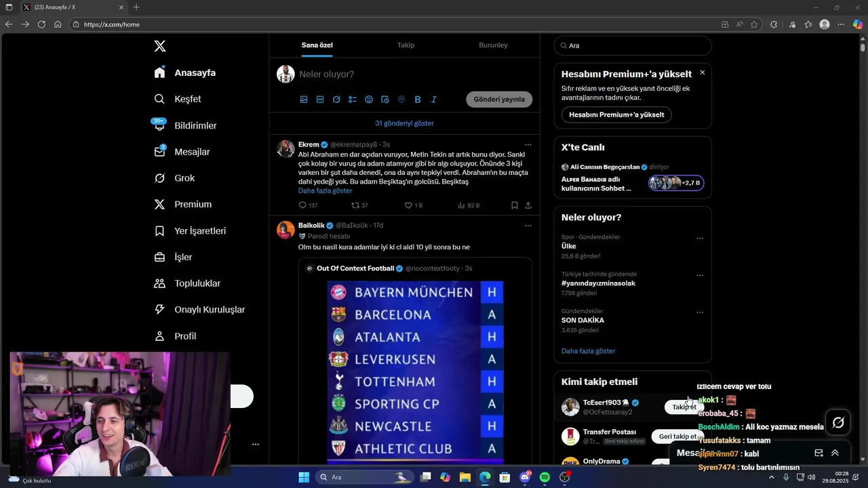Click Gönderi yayınla button
Image resolution: width=868 pixels, height=488 pixels.
click(499, 99)
